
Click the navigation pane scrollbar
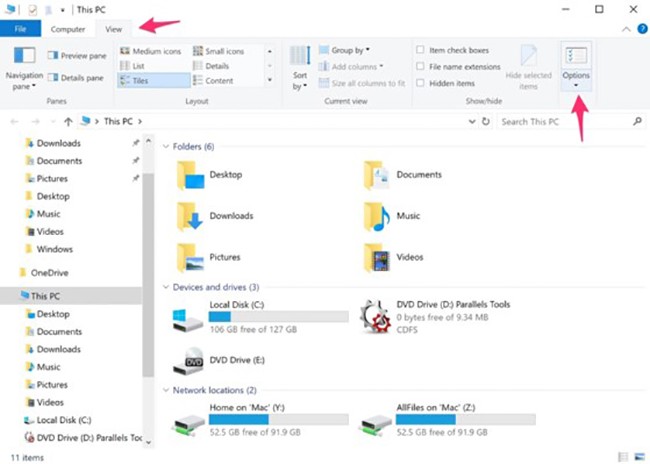click(x=148, y=274)
